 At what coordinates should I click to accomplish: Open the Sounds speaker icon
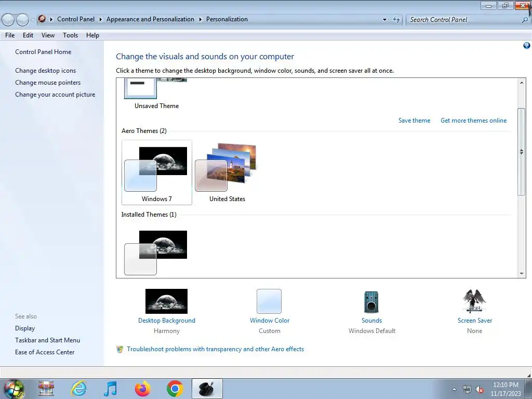pos(371,302)
